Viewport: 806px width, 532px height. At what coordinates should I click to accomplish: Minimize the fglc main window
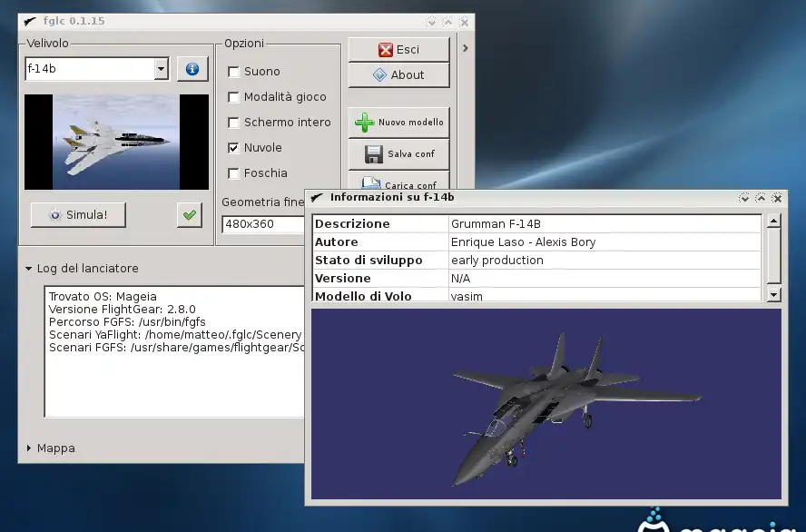click(431, 22)
